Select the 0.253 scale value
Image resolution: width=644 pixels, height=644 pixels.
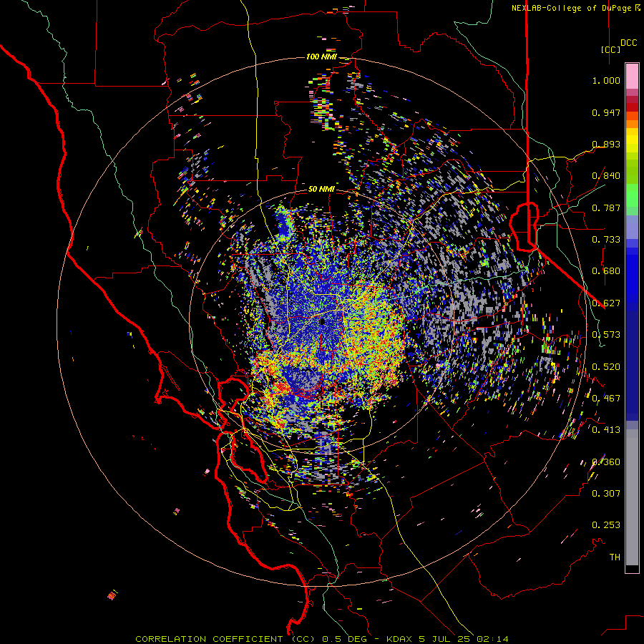tap(606, 525)
